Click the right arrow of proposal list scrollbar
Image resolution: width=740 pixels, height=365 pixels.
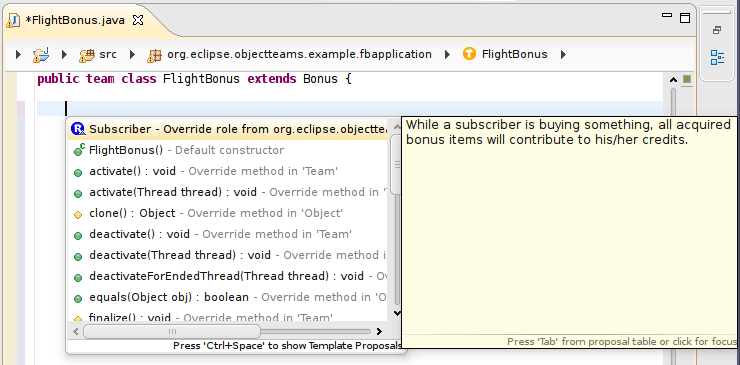coord(379,331)
